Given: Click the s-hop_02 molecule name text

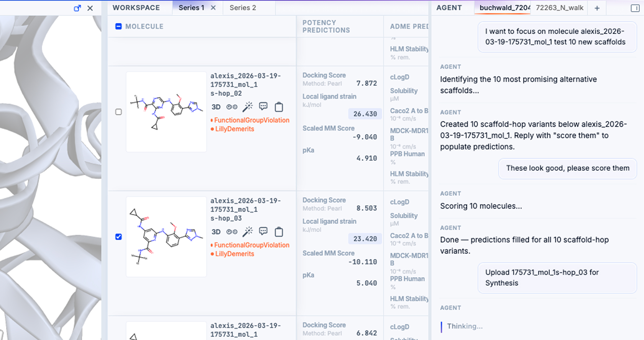Looking at the screenshot, I should 245,85.
